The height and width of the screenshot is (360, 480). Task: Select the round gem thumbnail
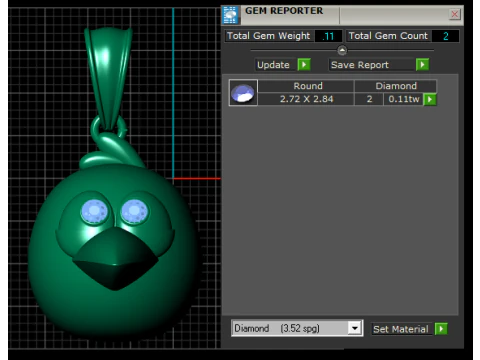(243, 93)
